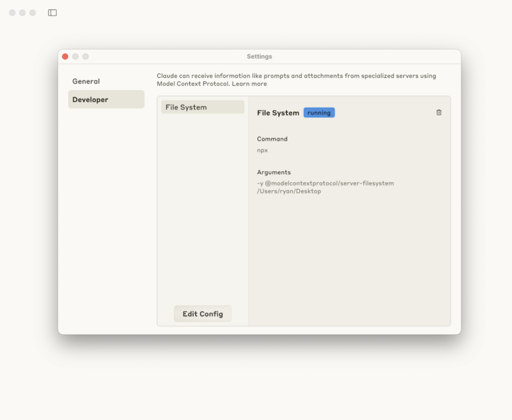Image resolution: width=512 pixels, height=420 pixels.
Task: Close the Settings window with red button
Action: (65, 57)
